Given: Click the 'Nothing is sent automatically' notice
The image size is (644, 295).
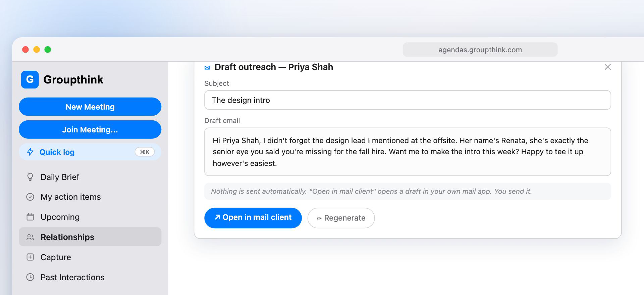Looking at the screenshot, I should 408,191.
